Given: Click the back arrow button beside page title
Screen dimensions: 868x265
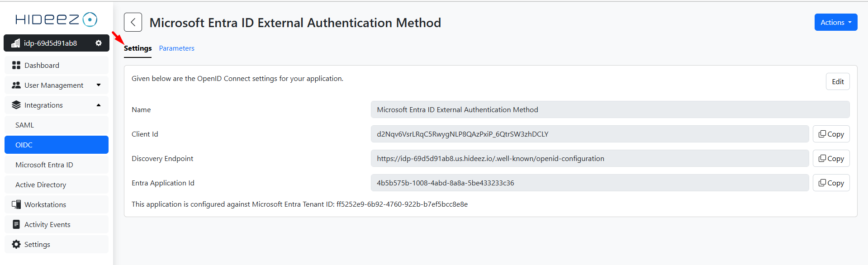Looking at the screenshot, I should tap(133, 22).
